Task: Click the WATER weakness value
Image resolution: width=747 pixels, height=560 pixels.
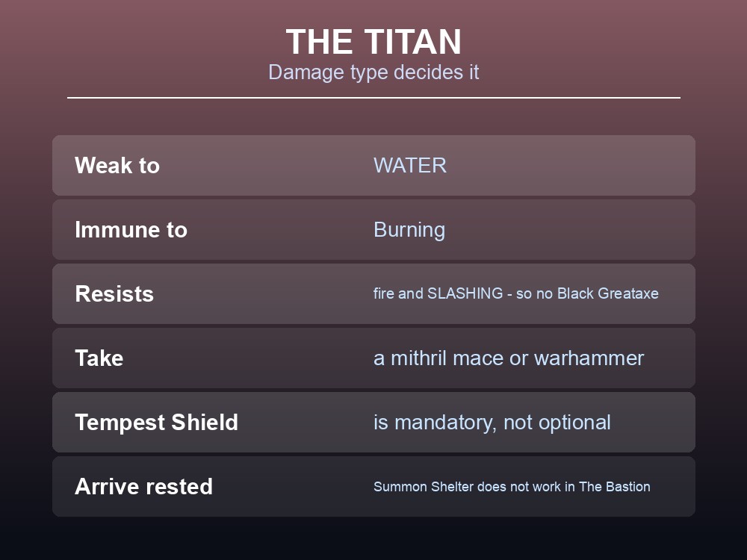Action: coord(409,165)
